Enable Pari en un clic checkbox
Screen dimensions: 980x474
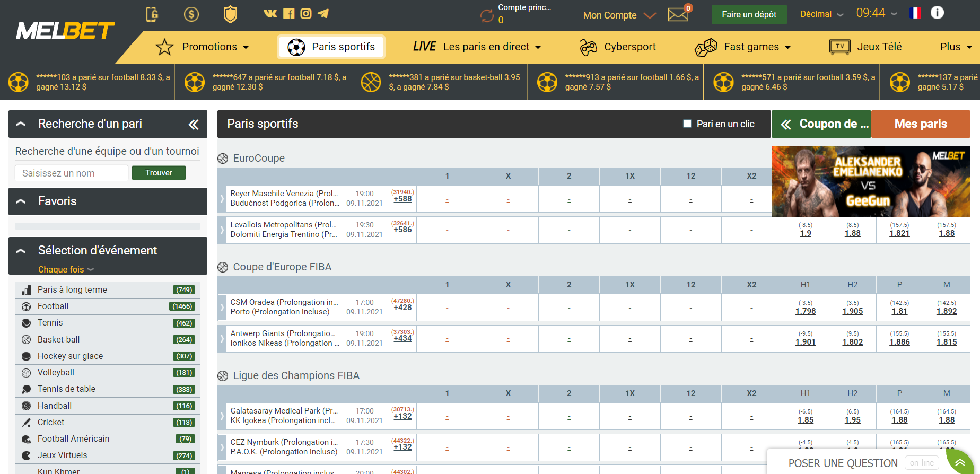tap(687, 124)
